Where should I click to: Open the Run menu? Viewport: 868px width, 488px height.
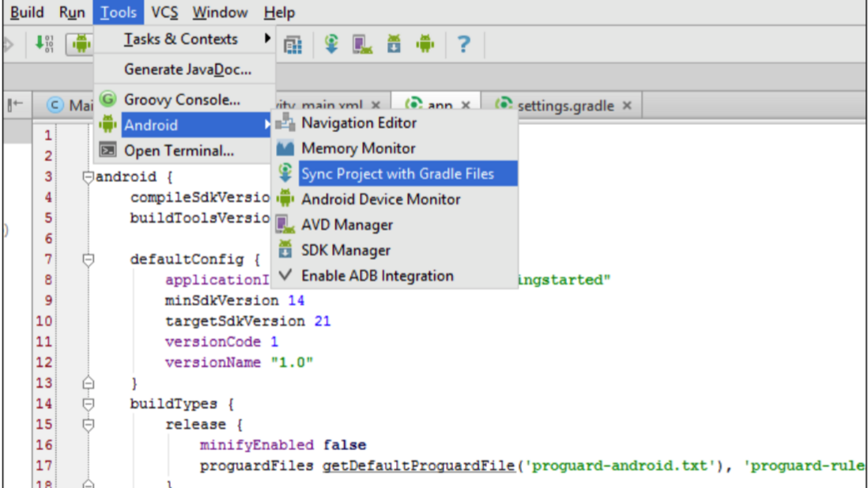pyautogui.click(x=72, y=12)
